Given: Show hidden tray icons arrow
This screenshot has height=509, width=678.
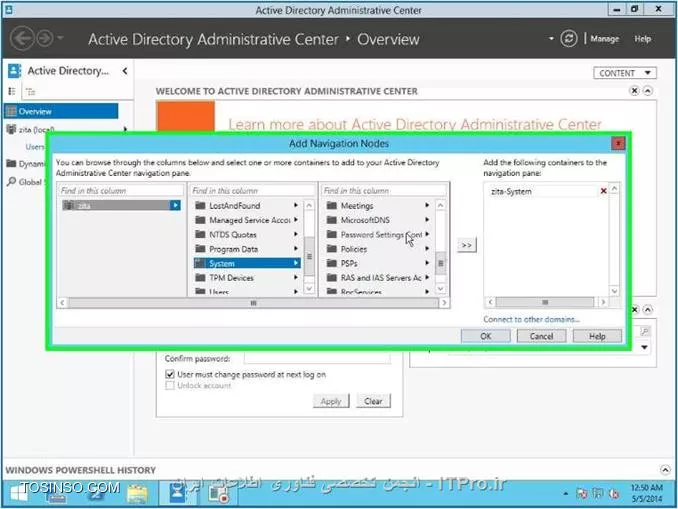Looking at the screenshot, I should click(566, 493).
